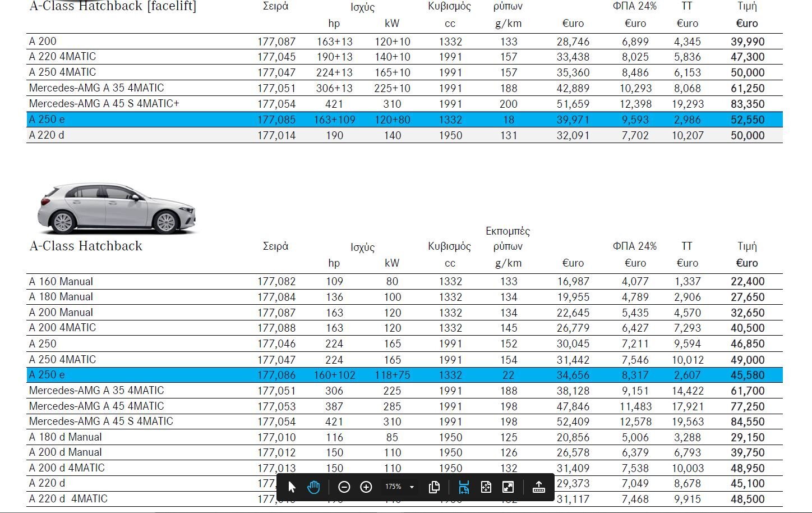Zoom out with the minus icon

coord(344,487)
